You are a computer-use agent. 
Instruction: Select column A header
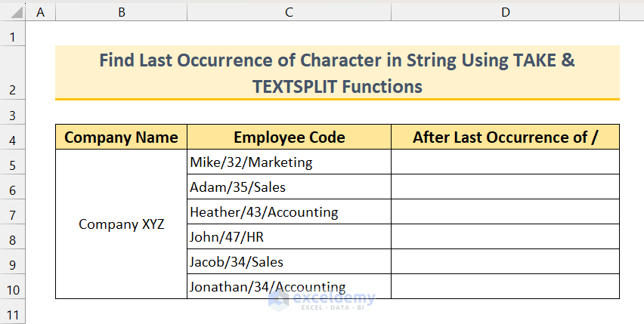[40, 11]
